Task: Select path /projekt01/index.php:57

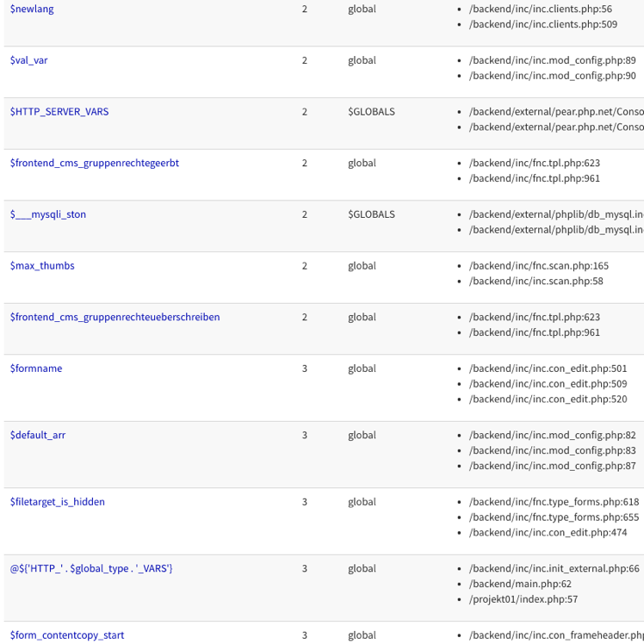Action: pos(523,599)
